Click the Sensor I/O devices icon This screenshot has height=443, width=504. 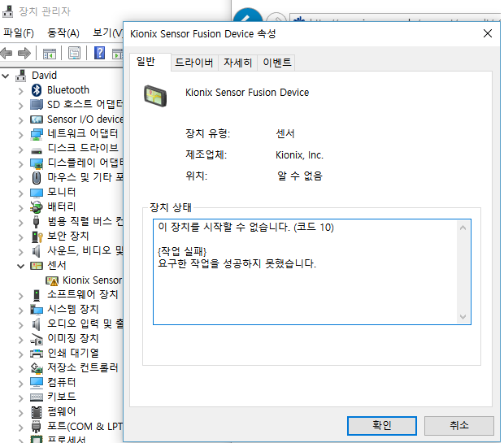[37, 119]
